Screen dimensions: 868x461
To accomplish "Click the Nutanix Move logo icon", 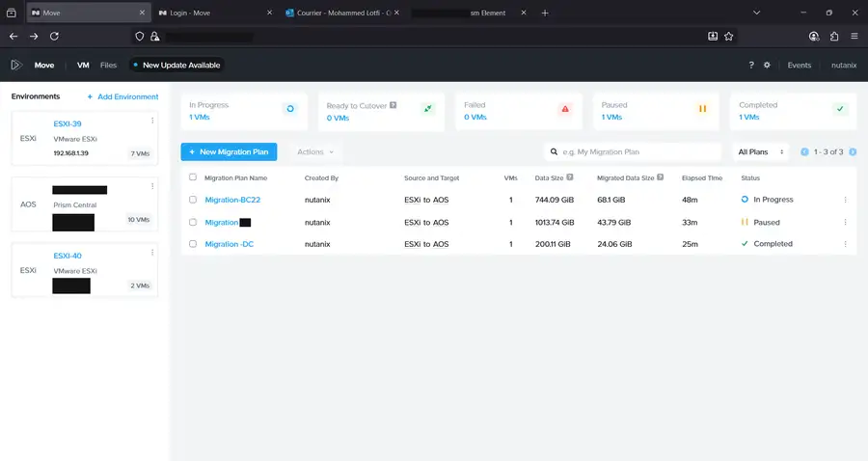I will tap(16, 65).
